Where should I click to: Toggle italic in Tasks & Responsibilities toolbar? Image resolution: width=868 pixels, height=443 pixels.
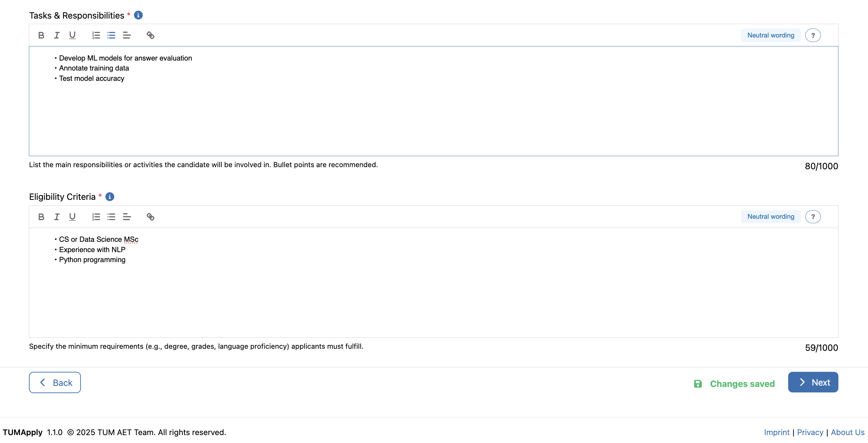(57, 35)
